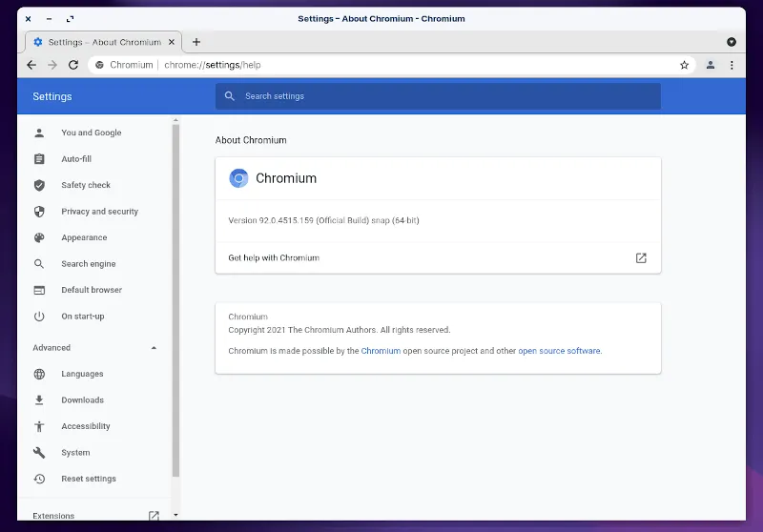
Task: Open the three-dot Chromium menu
Action: pos(732,65)
